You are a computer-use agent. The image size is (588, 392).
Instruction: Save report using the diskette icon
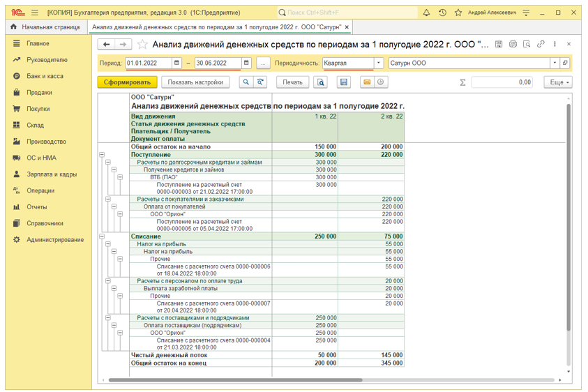click(x=343, y=82)
